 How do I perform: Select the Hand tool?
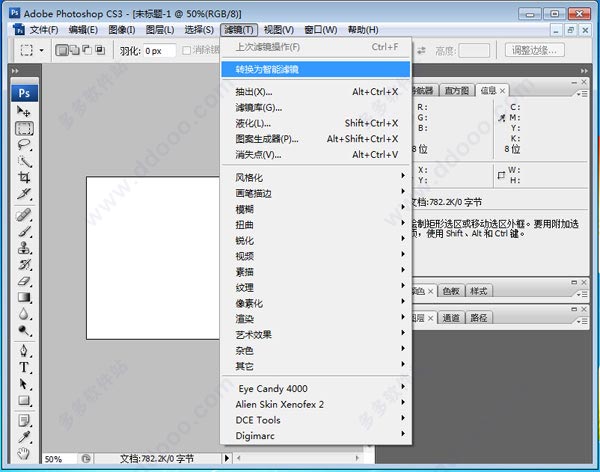point(24,453)
